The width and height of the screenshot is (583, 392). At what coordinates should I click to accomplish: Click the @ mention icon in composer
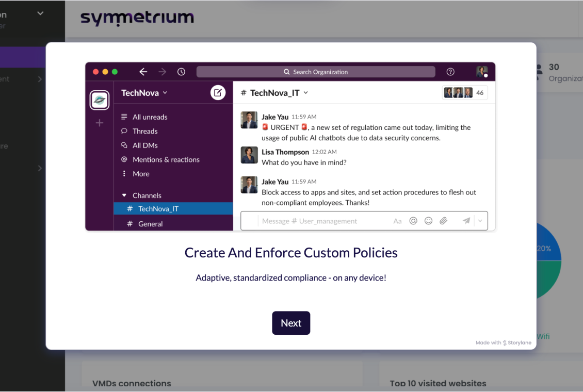coord(413,221)
